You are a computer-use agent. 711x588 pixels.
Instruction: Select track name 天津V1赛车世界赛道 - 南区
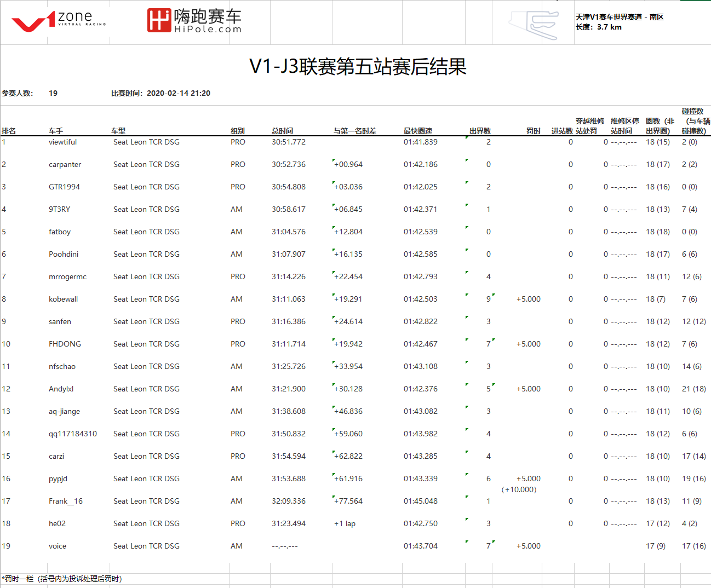click(x=620, y=17)
